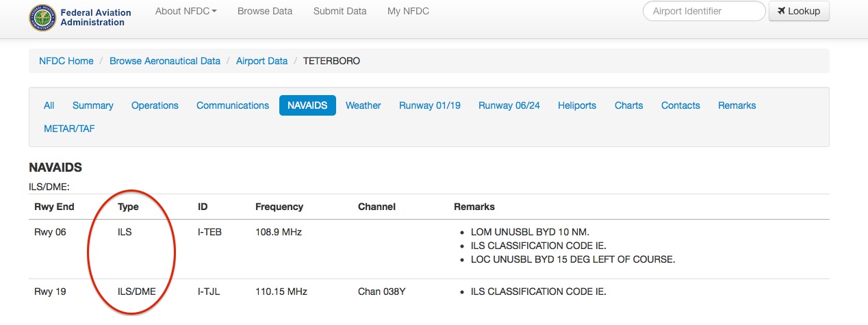Image resolution: width=868 pixels, height=325 pixels.
Task: Open the Runway 01/19 tab
Action: click(430, 105)
